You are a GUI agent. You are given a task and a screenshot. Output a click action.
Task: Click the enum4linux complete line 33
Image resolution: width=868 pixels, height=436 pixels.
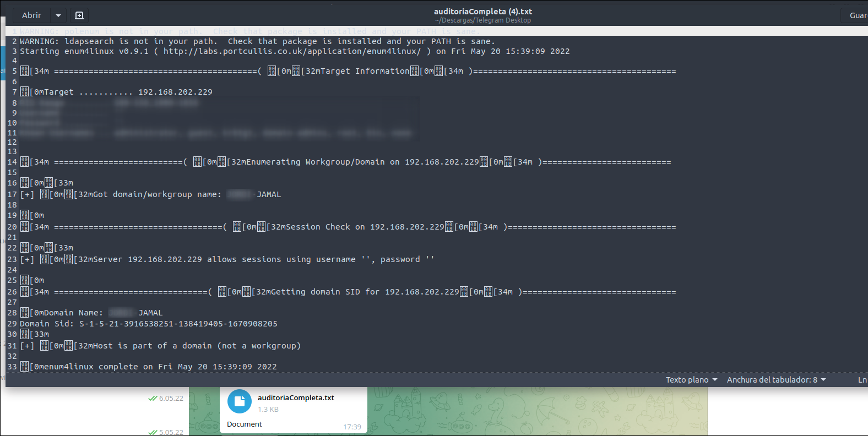148,367
